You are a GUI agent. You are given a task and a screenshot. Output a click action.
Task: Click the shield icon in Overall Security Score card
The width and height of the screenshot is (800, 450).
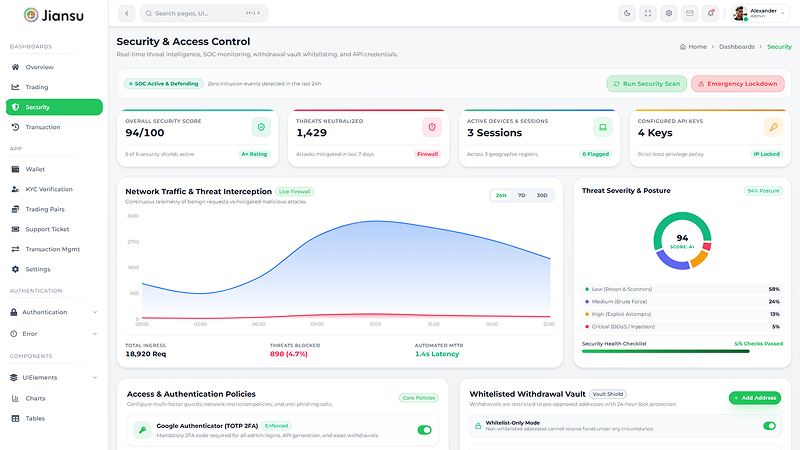click(261, 127)
